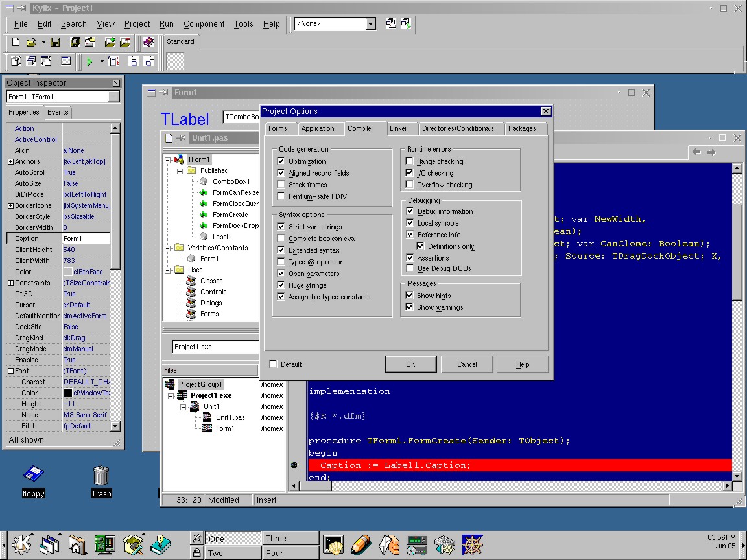Open the K menu in the panel

21,544
